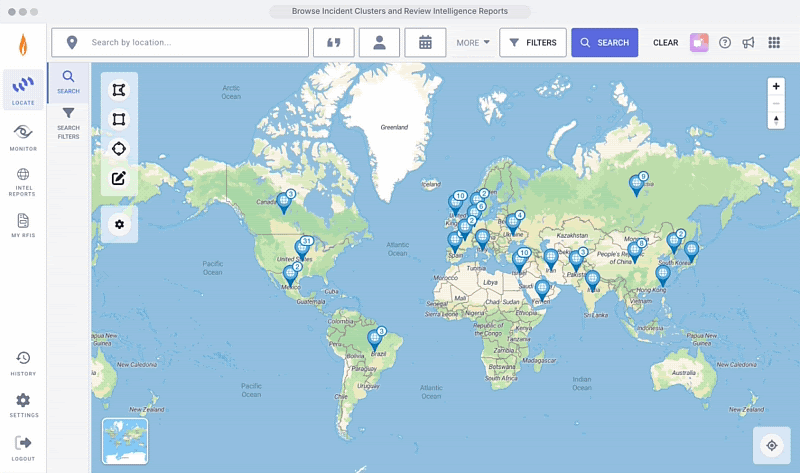Expand the MORE dropdown

(x=473, y=43)
